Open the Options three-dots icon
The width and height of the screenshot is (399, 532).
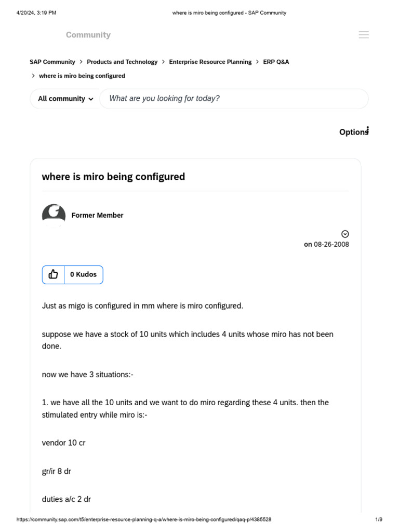pyautogui.click(x=368, y=129)
